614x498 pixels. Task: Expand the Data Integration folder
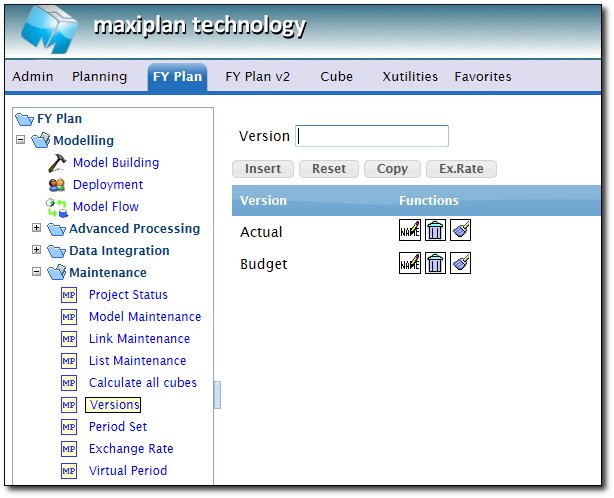click(x=37, y=250)
